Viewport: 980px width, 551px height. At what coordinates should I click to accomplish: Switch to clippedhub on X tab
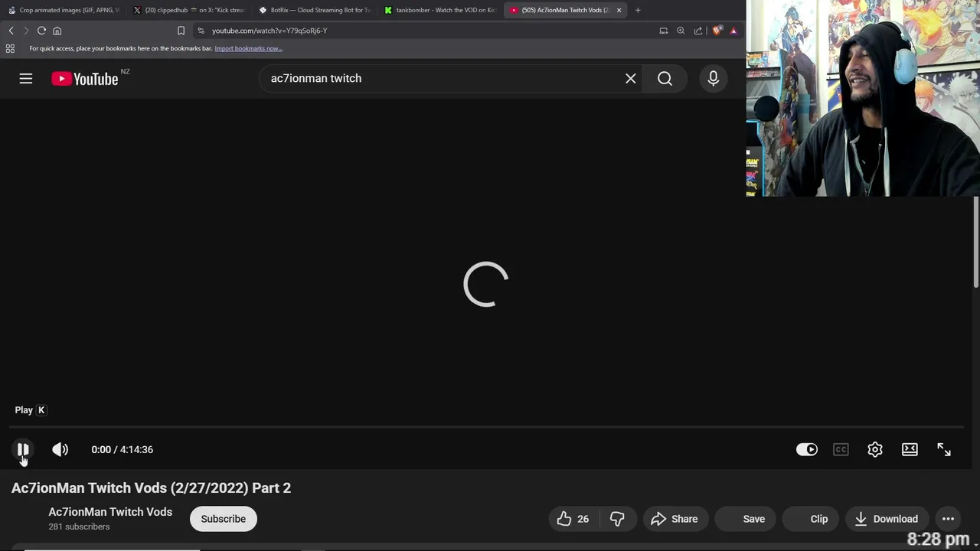point(188,10)
